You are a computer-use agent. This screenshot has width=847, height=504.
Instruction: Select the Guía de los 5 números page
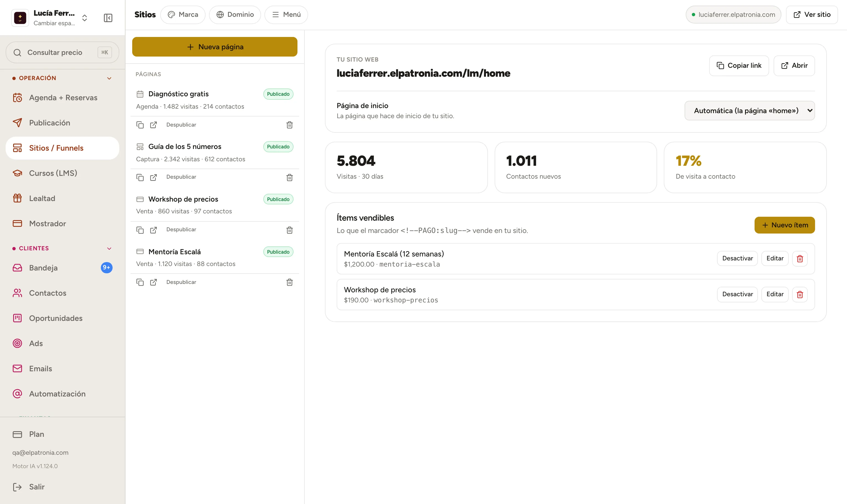215,153
